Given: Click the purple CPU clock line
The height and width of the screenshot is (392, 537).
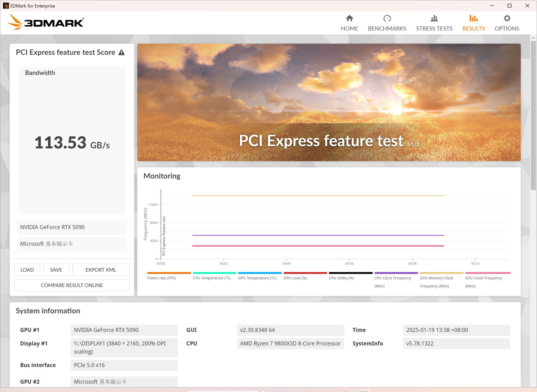Looking at the screenshot, I should 318,235.
